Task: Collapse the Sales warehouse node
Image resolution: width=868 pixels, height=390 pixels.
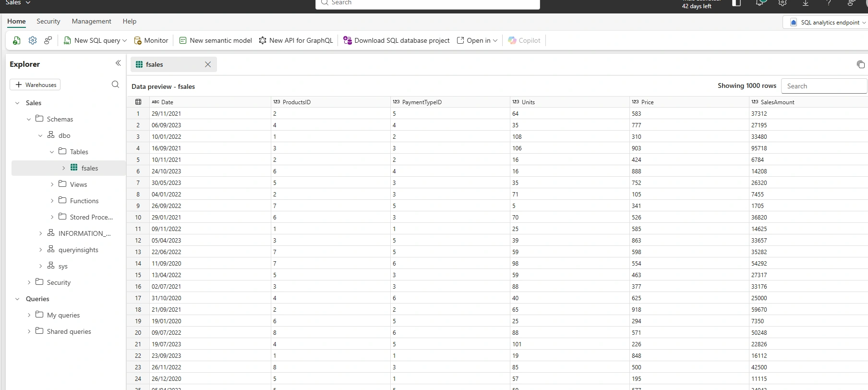Action: tap(17, 103)
